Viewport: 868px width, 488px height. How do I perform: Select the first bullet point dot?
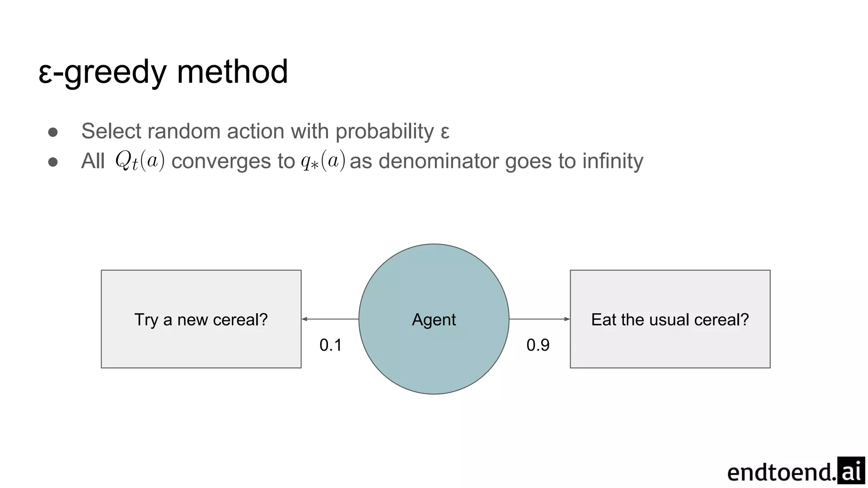[53, 132]
